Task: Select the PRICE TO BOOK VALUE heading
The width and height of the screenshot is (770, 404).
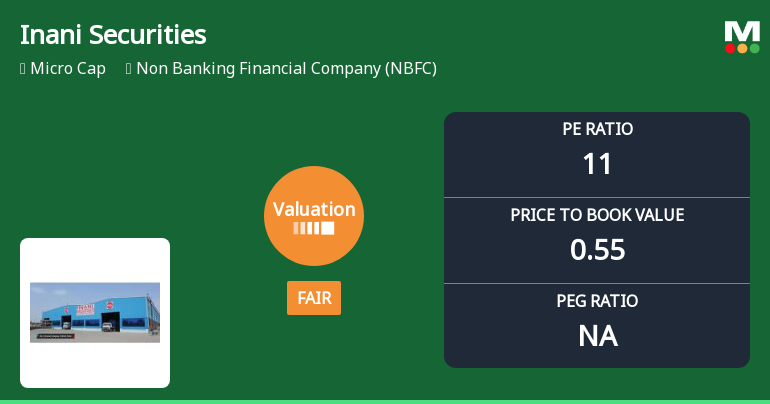Action: pyautogui.click(x=597, y=215)
